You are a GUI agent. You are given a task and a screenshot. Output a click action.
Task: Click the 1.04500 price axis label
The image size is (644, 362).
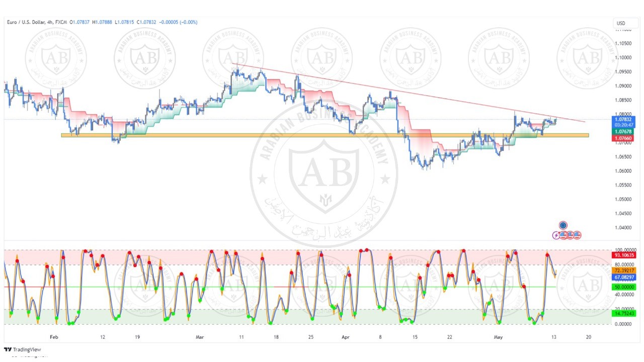pos(623,213)
